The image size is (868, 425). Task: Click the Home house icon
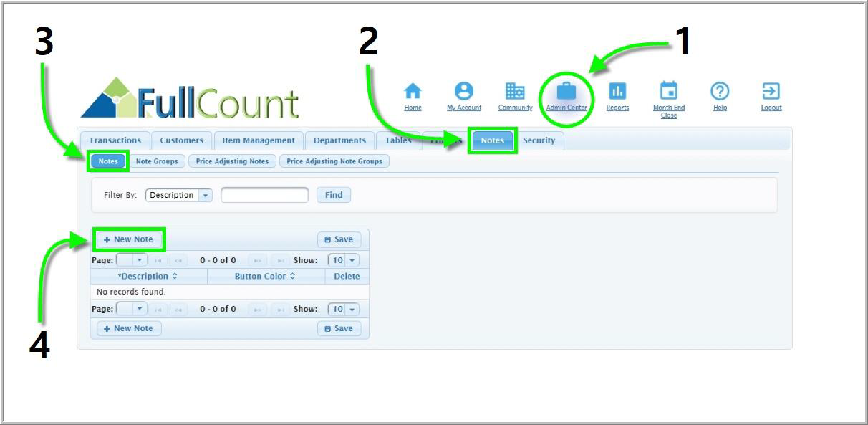click(x=413, y=91)
